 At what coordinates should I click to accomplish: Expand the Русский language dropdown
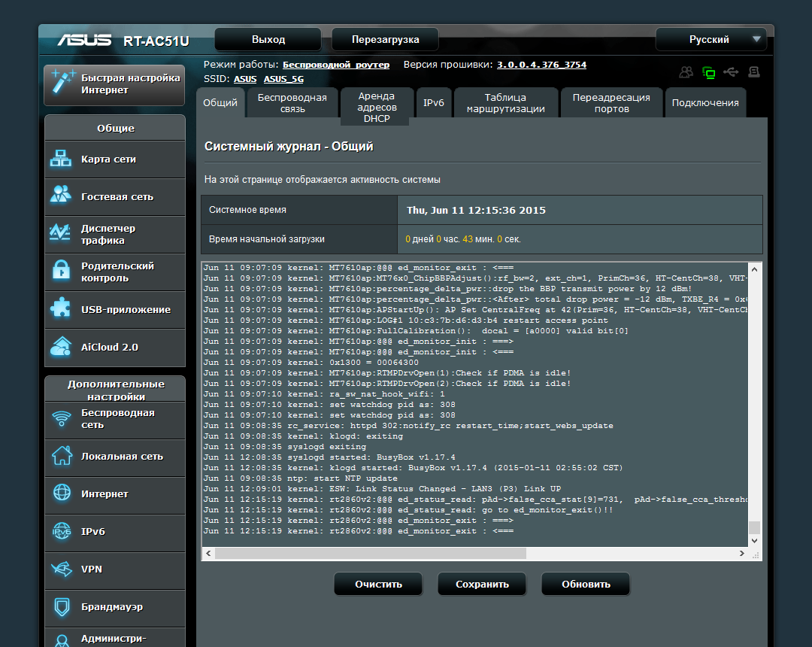710,39
